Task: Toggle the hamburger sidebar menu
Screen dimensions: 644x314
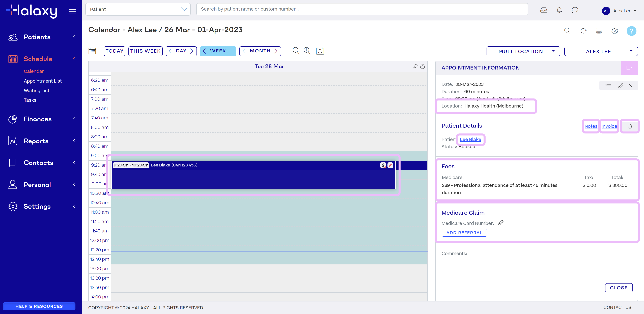Action: point(72,12)
